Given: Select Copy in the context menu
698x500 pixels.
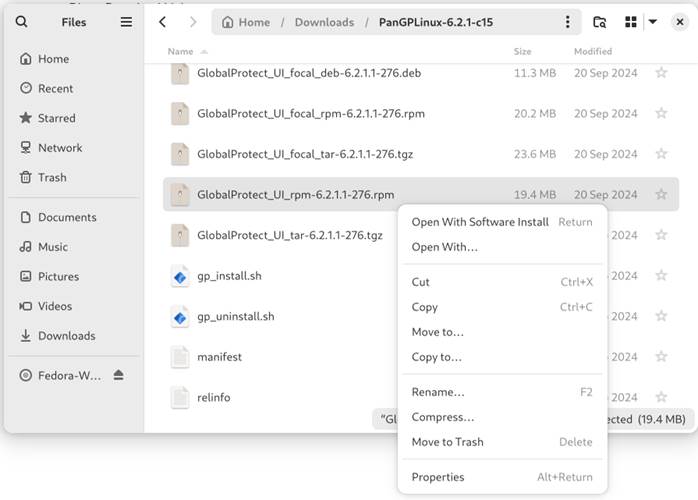Looking at the screenshot, I should pos(502,307).
